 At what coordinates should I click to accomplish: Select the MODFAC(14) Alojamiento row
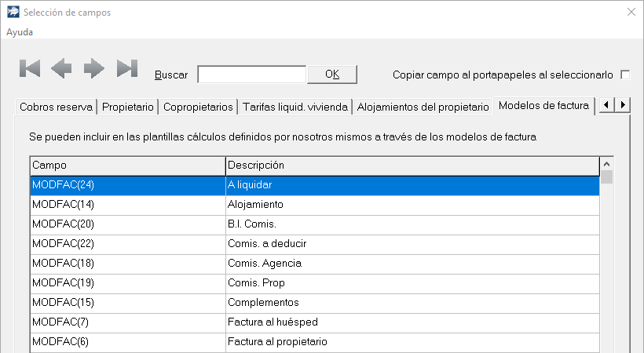314,205
